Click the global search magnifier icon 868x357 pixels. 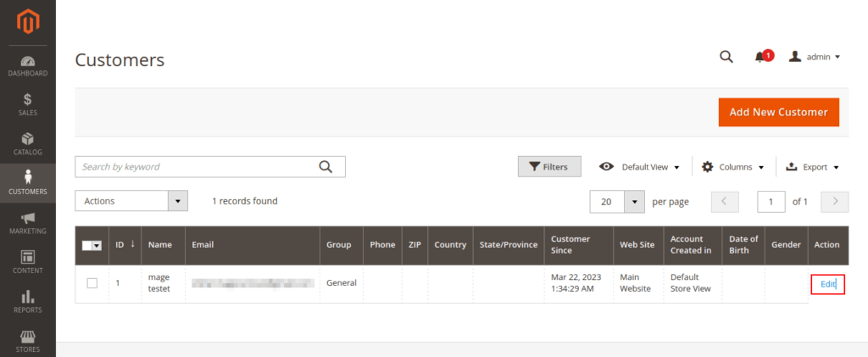coord(726,57)
